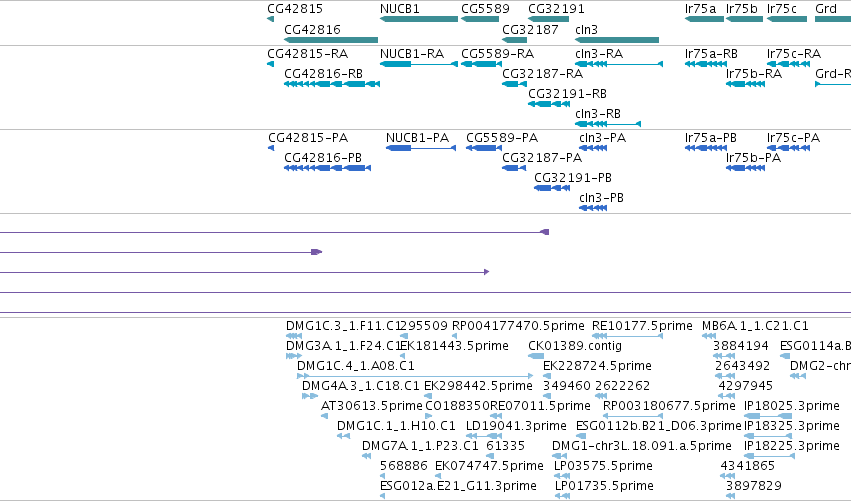Click the RE07011.5prime EST
The image size is (851, 501).
(496, 416)
